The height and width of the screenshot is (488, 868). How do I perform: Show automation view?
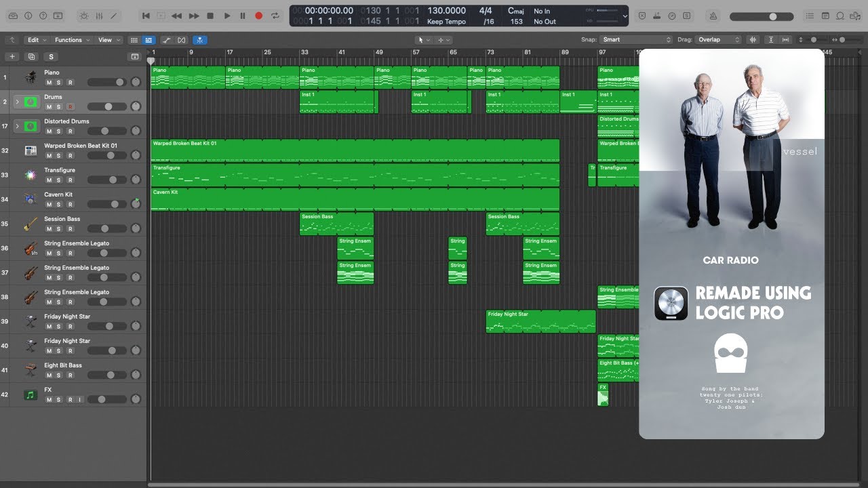pos(167,40)
